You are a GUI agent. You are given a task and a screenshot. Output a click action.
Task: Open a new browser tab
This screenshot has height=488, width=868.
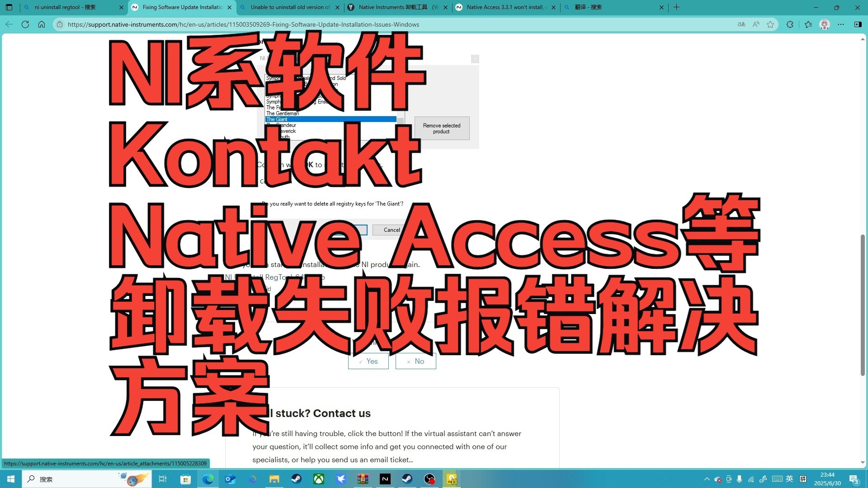(676, 7)
